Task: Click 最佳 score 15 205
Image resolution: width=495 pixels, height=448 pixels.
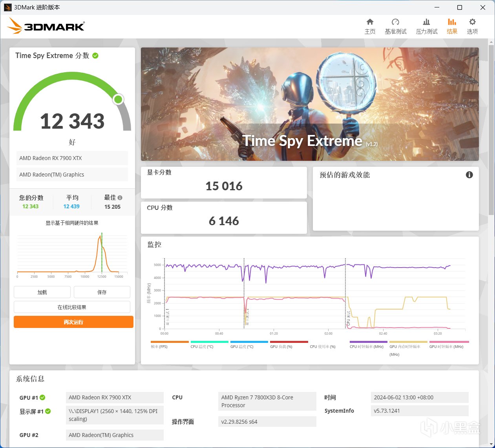Action: click(112, 207)
